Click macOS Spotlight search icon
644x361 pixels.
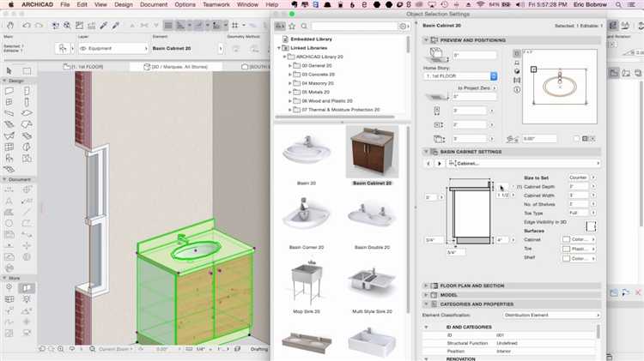coord(618,4)
